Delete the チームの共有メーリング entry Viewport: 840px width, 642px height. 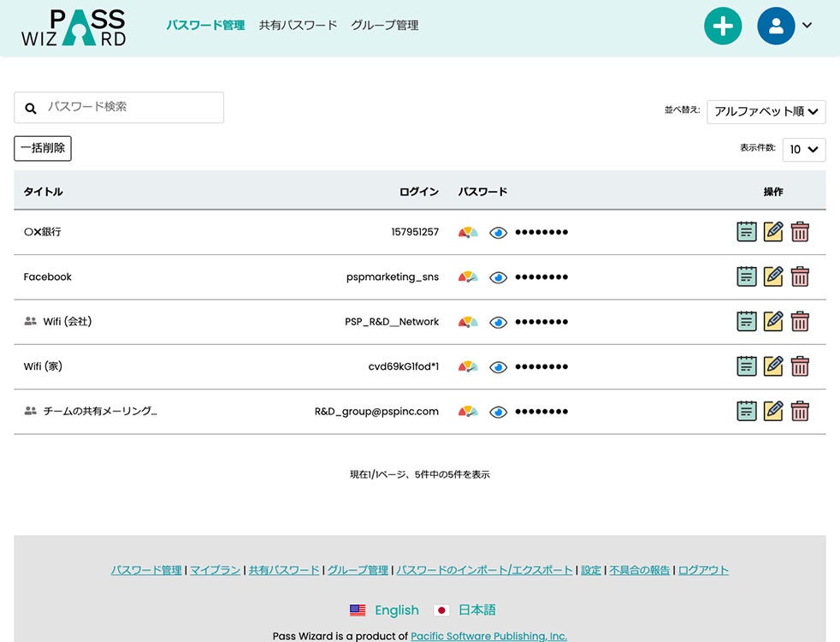[800, 412]
